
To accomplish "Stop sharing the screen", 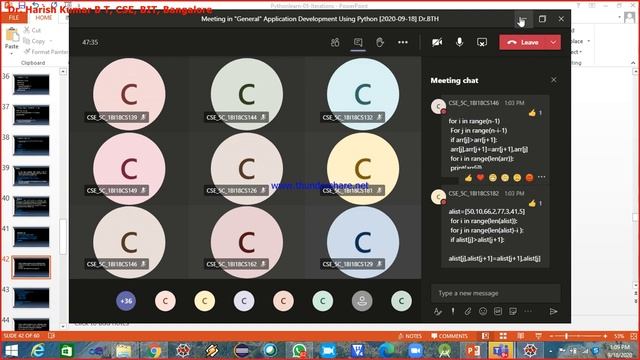I will (x=482, y=42).
